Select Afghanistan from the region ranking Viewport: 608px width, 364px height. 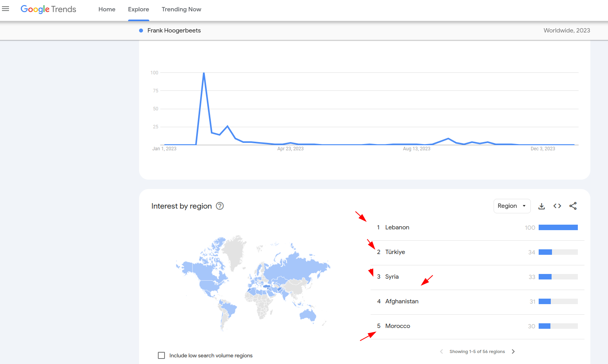[x=402, y=301]
